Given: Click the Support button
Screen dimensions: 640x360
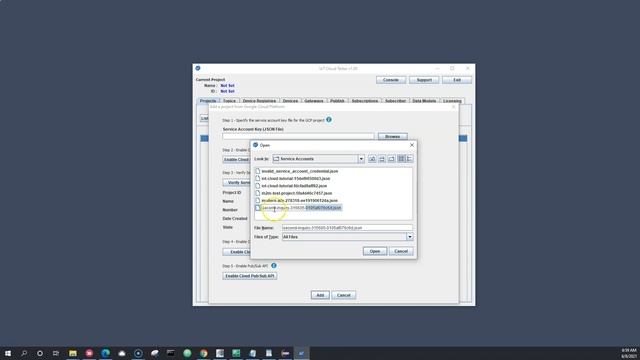Looking at the screenshot, I should (x=424, y=80).
